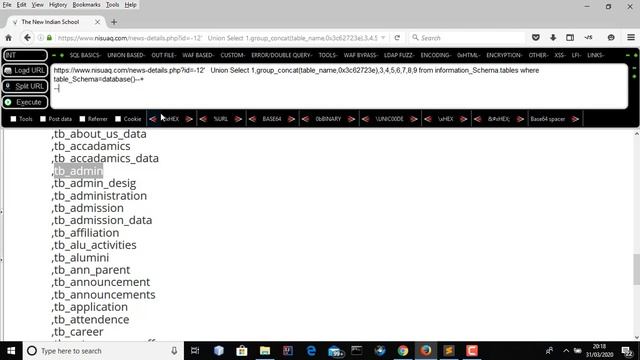Click the Firefox Home icon
Image resolution: width=640 pixels, height=360 pixels.
point(8,38)
